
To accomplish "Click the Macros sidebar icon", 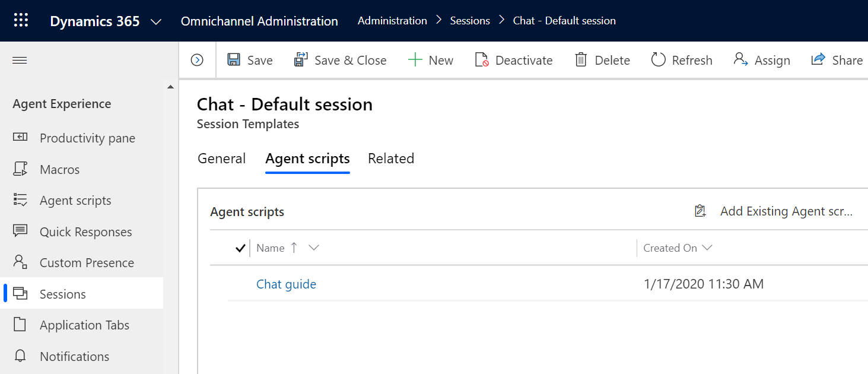I will (x=20, y=169).
